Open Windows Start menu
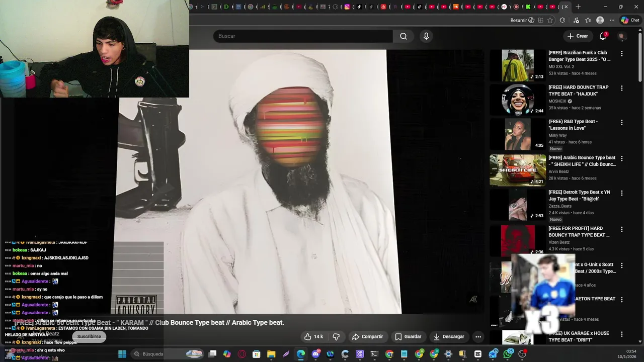The image size is (644, 362). pos(122,354)
